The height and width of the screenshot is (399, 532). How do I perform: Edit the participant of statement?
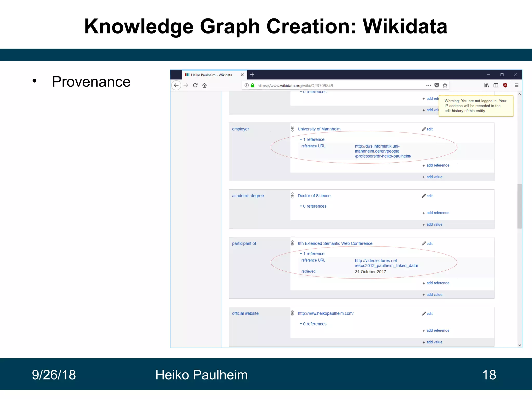coord(427,244)
